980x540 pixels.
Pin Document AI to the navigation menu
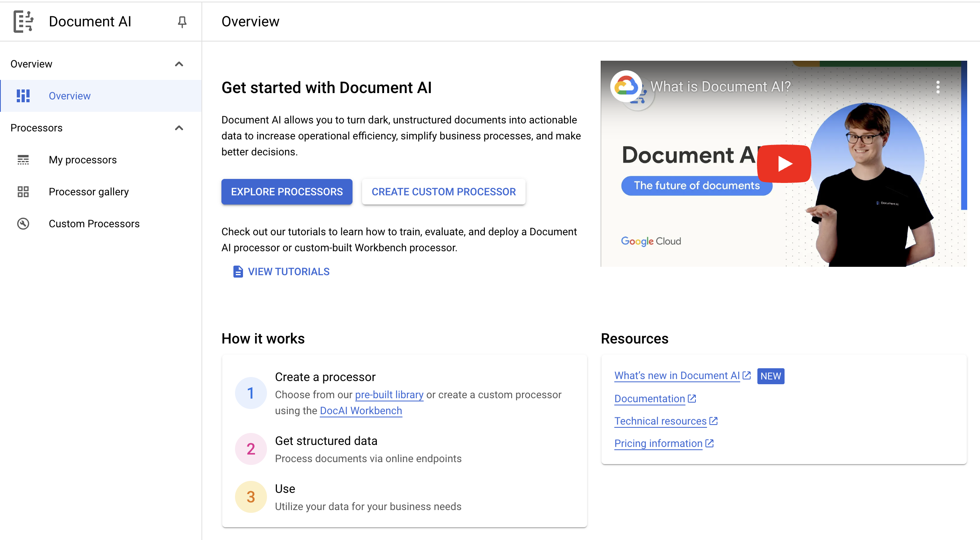click(x=182, y=22)
